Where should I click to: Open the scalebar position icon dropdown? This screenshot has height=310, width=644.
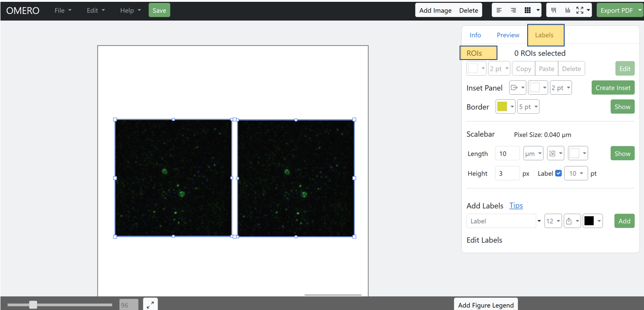pos(556,153)
